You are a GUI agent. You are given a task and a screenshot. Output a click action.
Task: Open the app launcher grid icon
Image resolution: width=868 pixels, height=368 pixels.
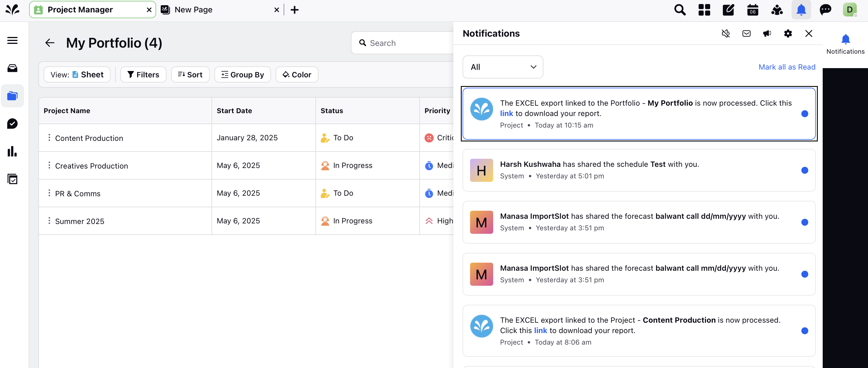point(704,10)
